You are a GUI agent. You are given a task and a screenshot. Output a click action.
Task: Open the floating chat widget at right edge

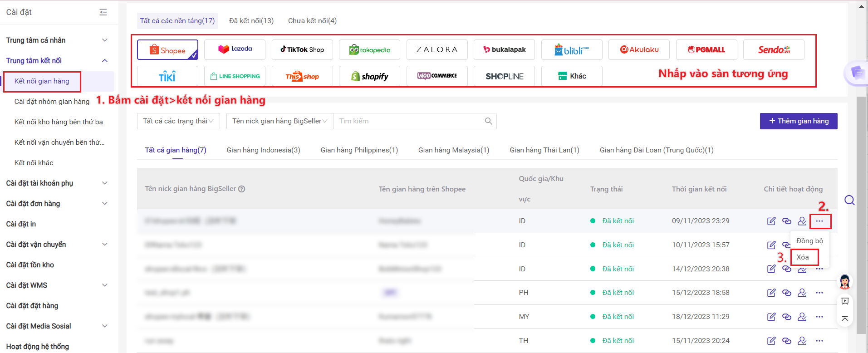[x=856, y=73]
